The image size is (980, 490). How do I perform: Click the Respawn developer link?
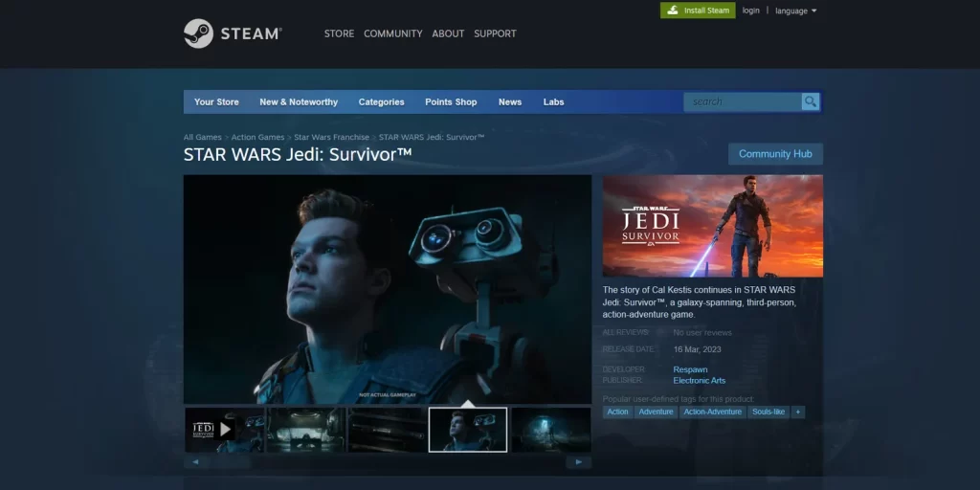coord(690,369)
